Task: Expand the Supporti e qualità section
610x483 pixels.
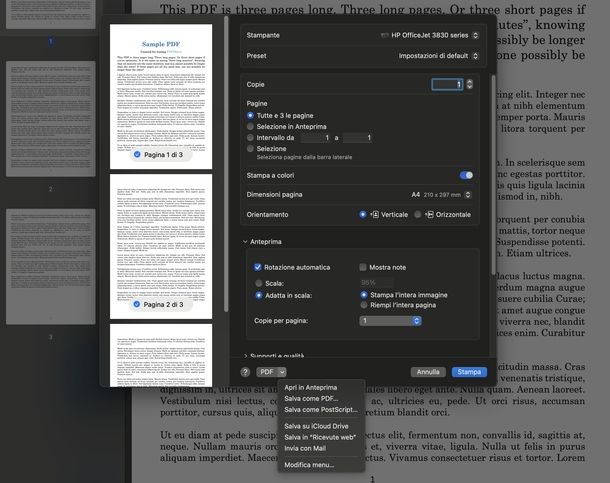Action: 246,356
